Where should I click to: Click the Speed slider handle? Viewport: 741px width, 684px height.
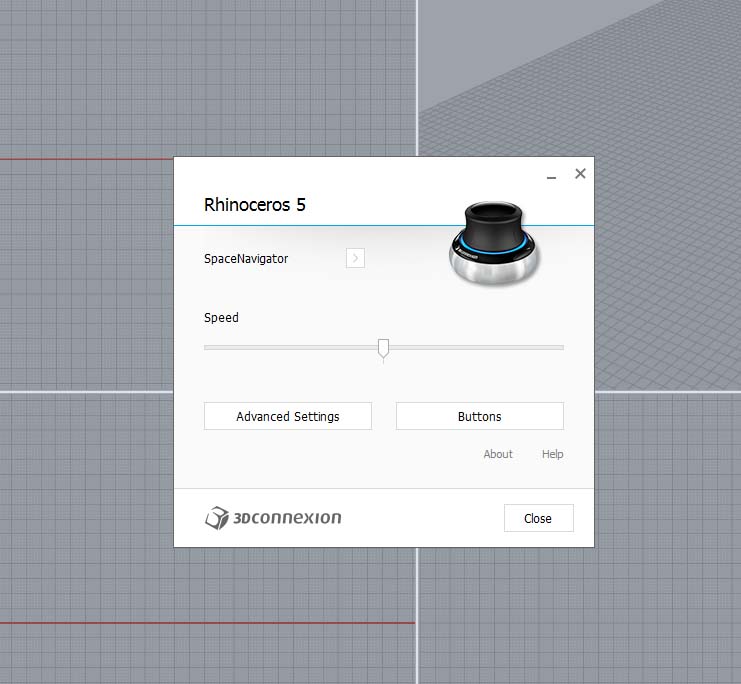384,349
